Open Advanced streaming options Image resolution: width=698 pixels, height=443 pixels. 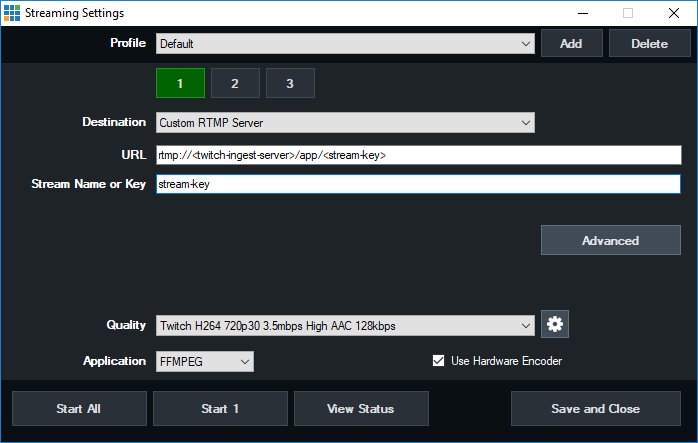(610, 240)
